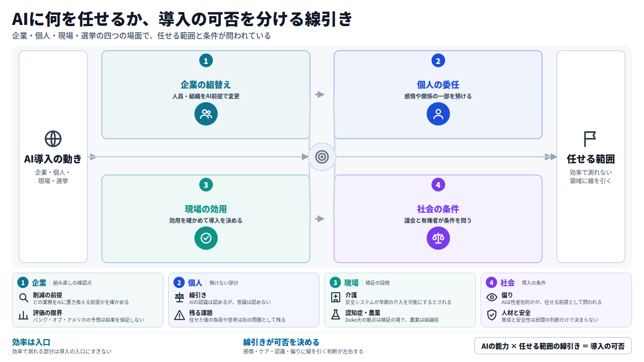644x362 pixels.
Task: Click the 人員・組織をAI前提で変更 subtitle
Action: click(x=206, y=97)
